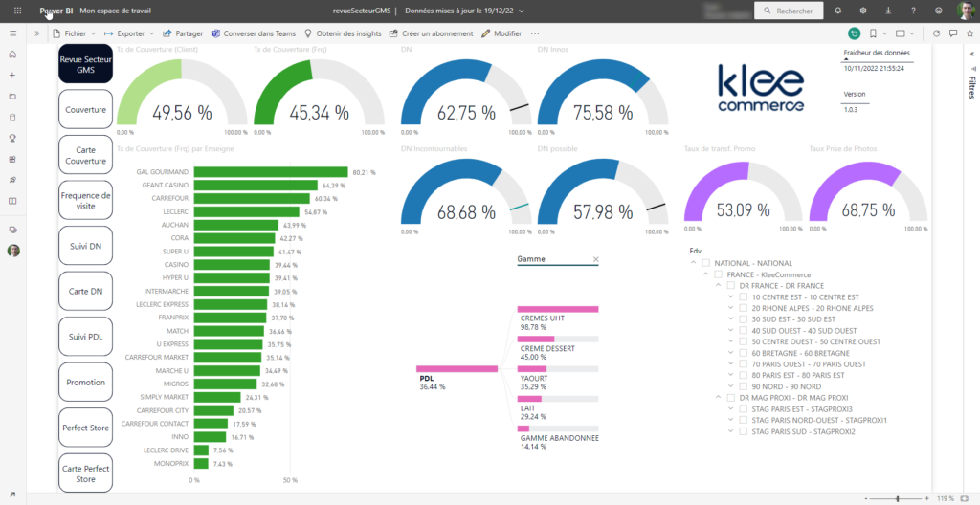The width and height of the screenshot is (980, 505).
Task: Collapse the DR FRANCE node
Action: (718, 286)
